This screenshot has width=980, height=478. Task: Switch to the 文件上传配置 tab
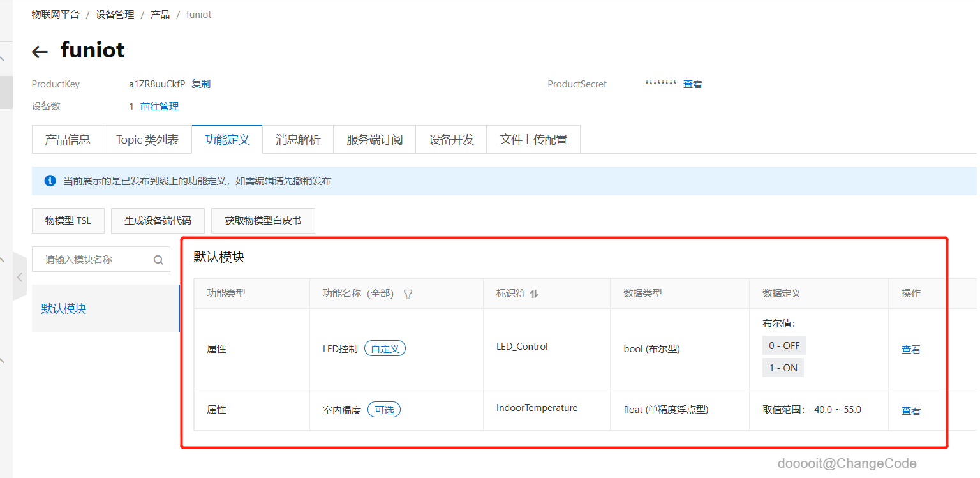pyautogui.click(x=533, y=138)
